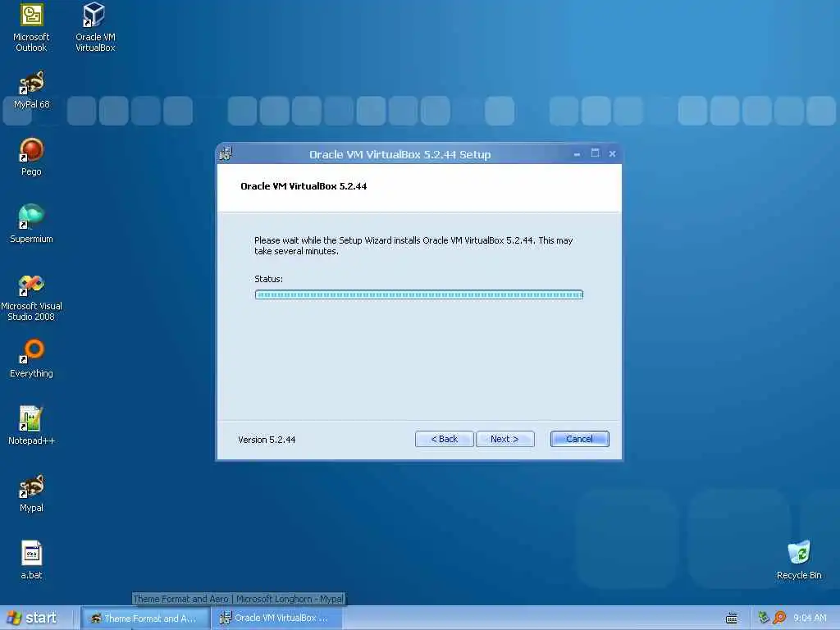
Task: Open the Microsoft Outlook desktop icon
Action: 31,28
